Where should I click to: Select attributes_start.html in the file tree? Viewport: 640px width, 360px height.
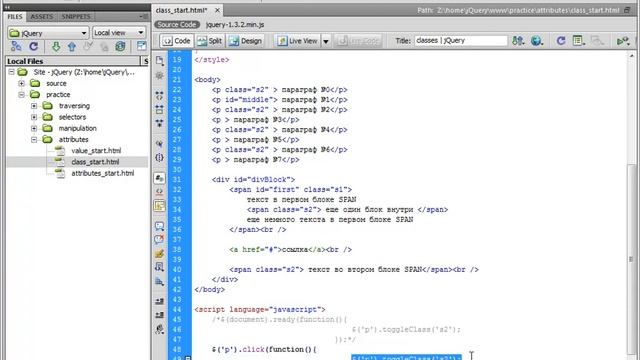[x=102, y=173]
